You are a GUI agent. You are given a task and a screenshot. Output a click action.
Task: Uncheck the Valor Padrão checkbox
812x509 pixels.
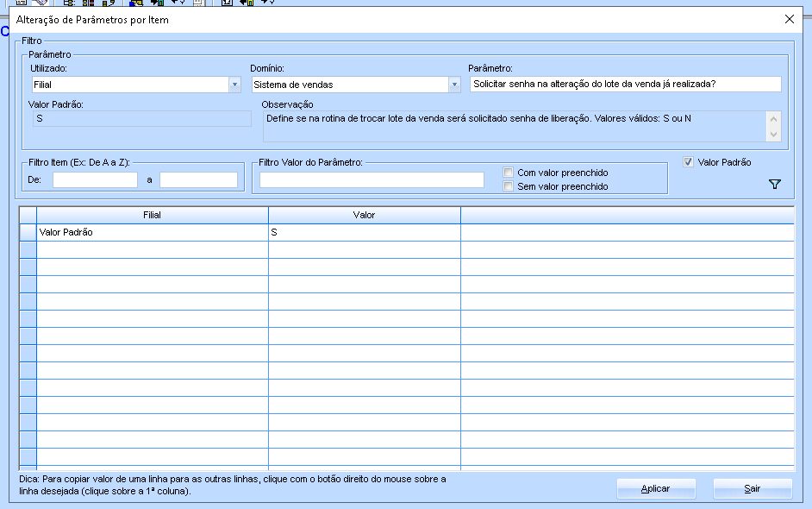(x=687, y=162)
